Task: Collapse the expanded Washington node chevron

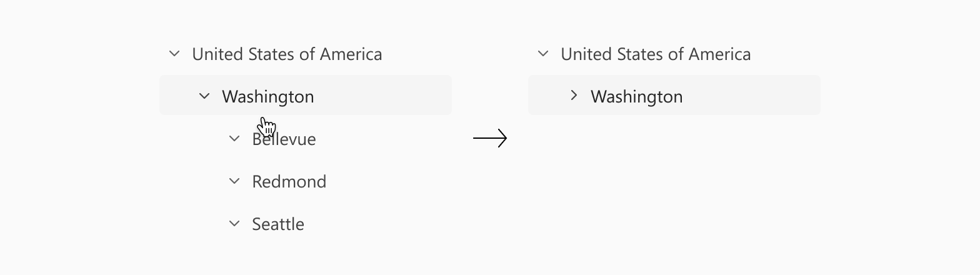Action: point(204,96)
